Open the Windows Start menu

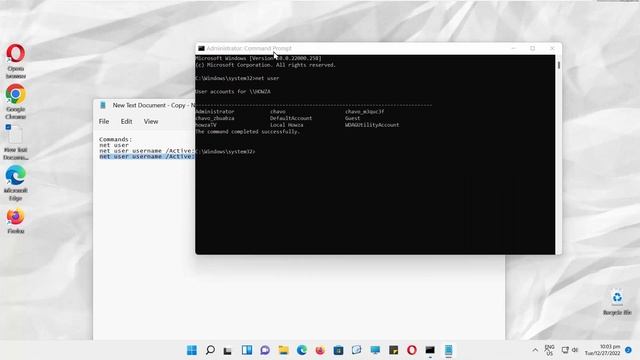pyautogui.click(x=191, y=350)
